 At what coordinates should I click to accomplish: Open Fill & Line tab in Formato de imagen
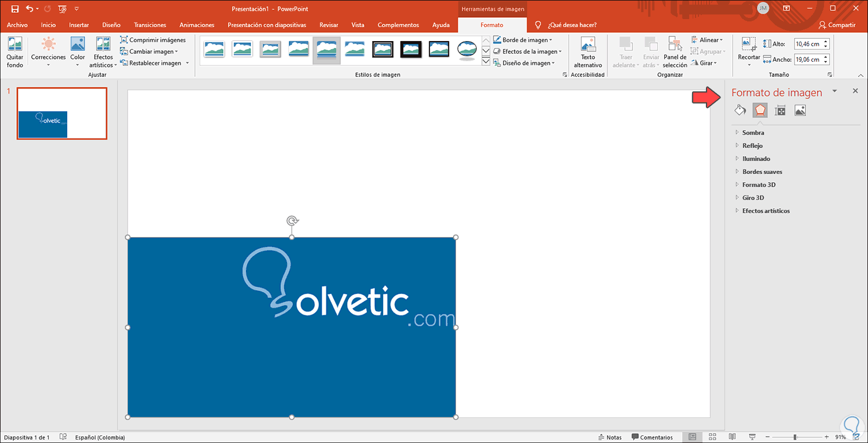740,110
